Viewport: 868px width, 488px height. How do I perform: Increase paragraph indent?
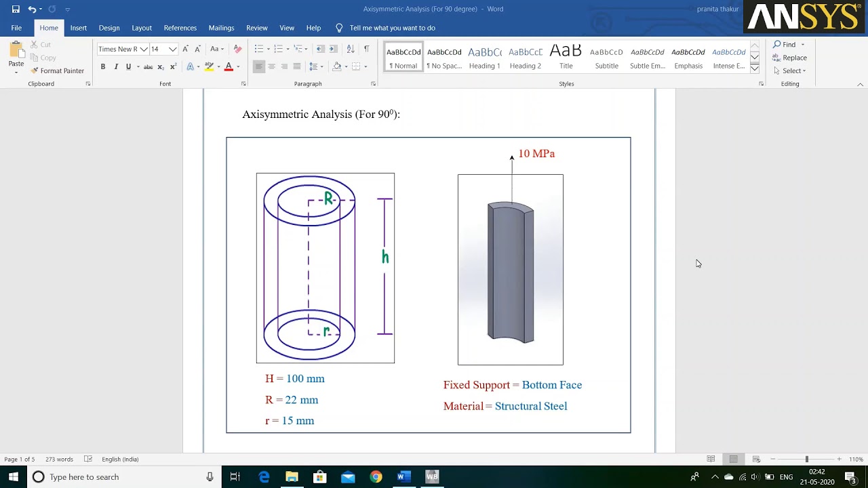[334, 49]
